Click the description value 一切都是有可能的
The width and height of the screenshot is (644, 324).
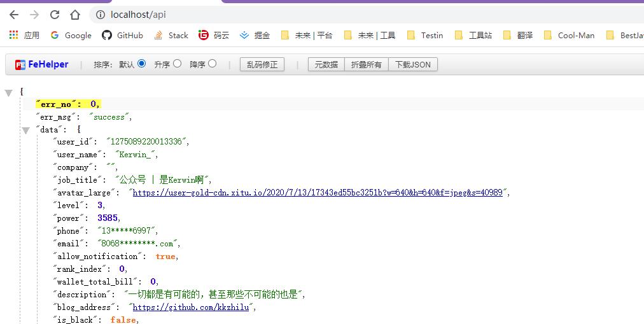(213, 294)
